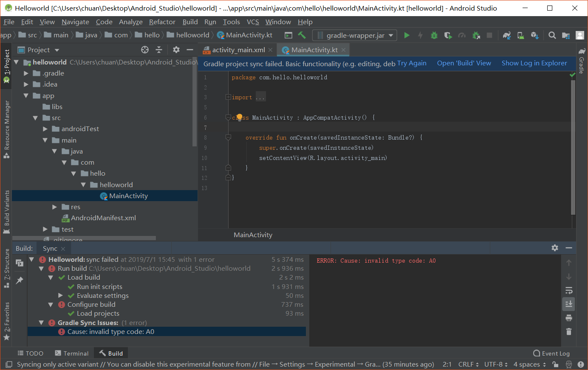This screenshot has width=588, height=370.
Task: Select the Debug app icon
Action: click(x=434, y=35)
